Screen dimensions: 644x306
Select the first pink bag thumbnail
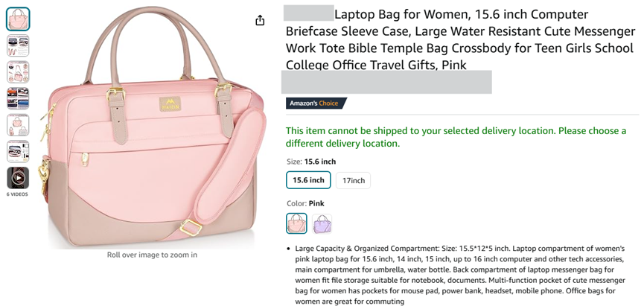[x=18, y=19]
